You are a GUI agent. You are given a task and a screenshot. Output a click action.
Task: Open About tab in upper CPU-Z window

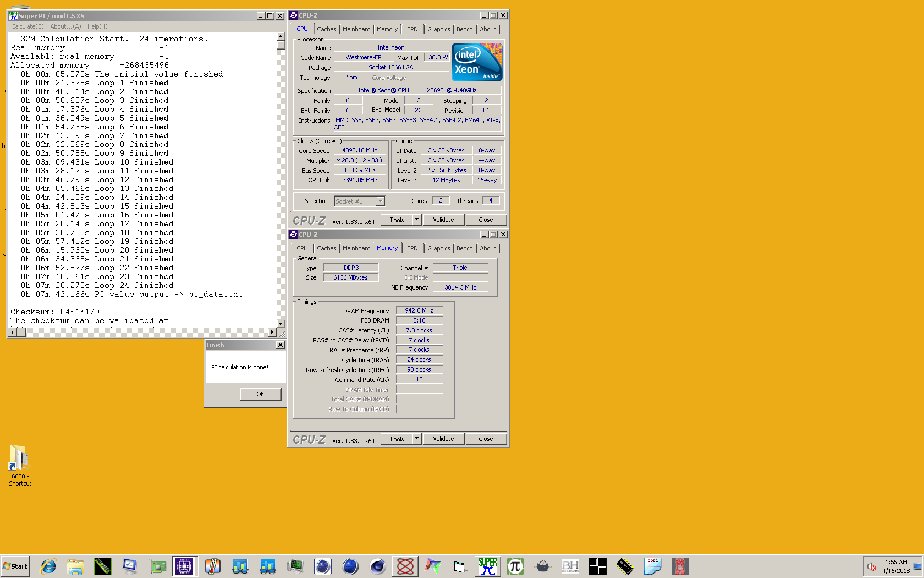[488, 29]
